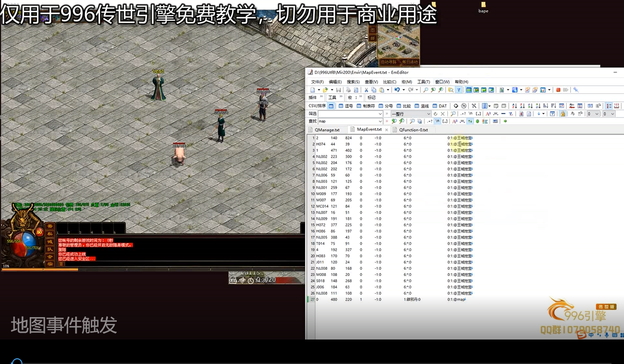This screenshot has width=624, height=364.
Task: Open the 文件(F) menu
Action: click(317, 82)
